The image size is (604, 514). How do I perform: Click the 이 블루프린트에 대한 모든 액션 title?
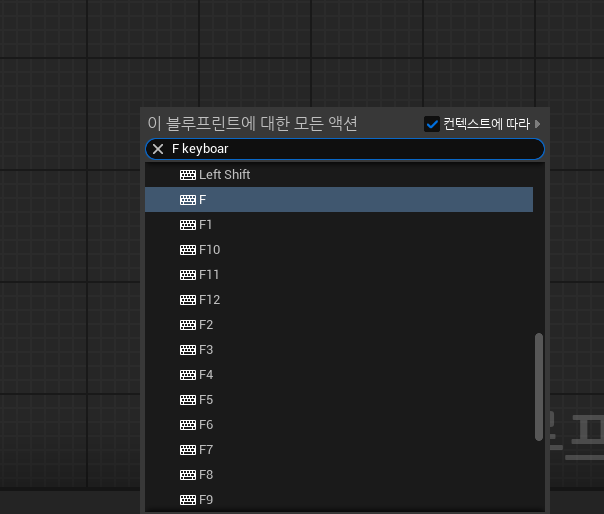[x=253, y=124]
